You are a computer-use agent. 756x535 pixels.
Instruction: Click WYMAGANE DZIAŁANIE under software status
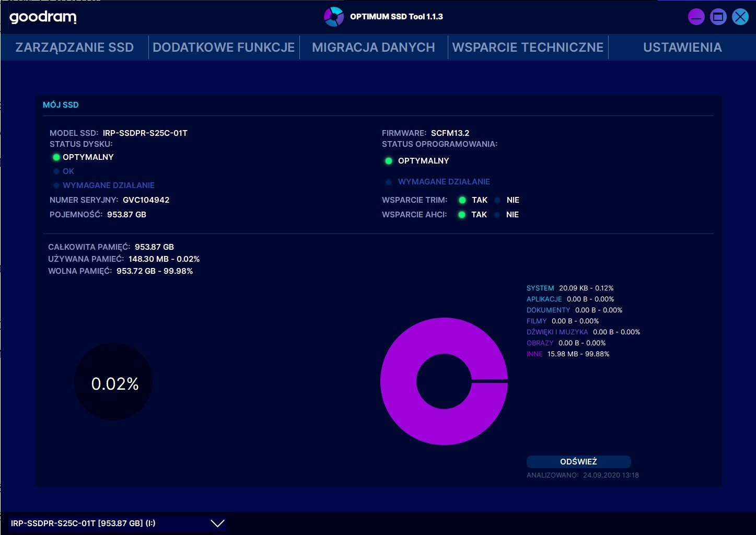(444, 182)
